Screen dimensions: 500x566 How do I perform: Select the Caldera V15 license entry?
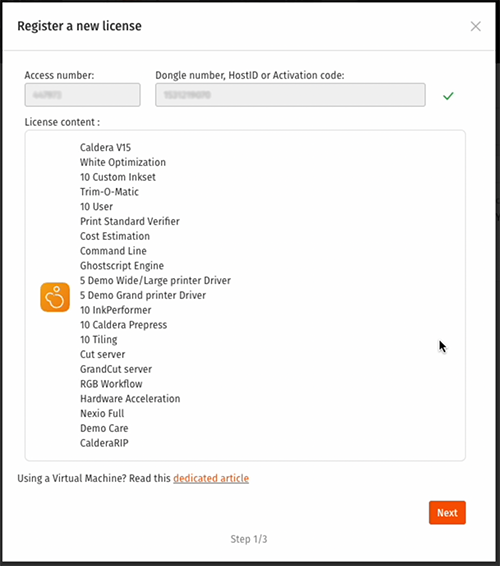click(105, 147)
